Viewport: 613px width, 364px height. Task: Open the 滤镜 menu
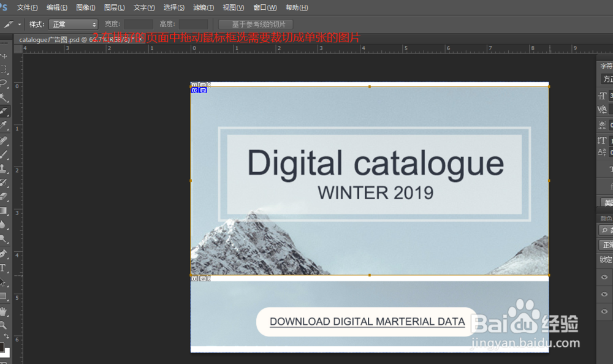(204, 7)
